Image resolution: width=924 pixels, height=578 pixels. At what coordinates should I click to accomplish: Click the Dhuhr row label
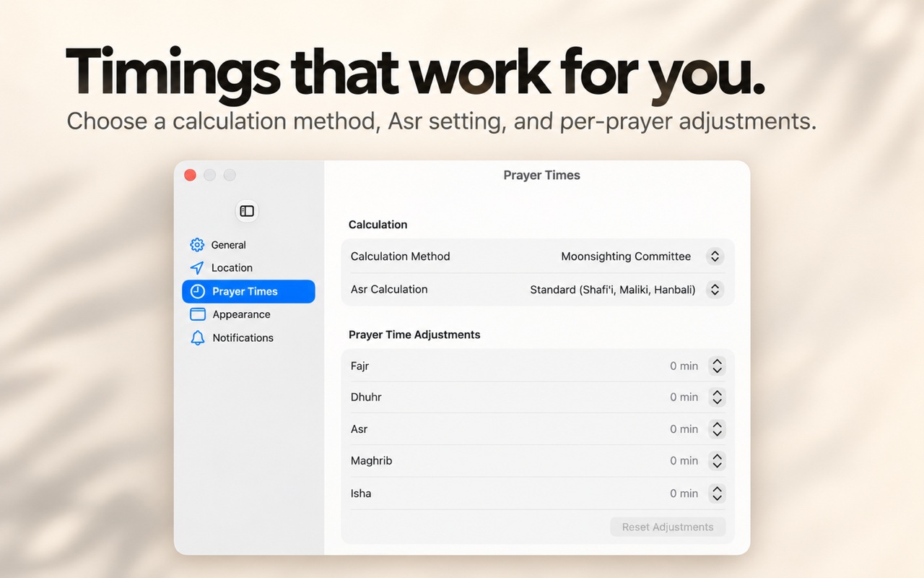[366, 397]
